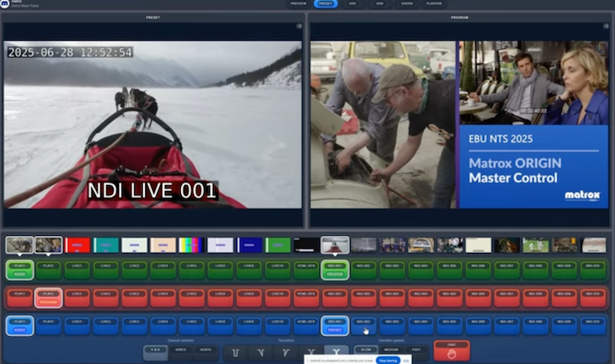Select PLAY2 in the green row
This screenshot has width=615, height=364.
(48, 270)
